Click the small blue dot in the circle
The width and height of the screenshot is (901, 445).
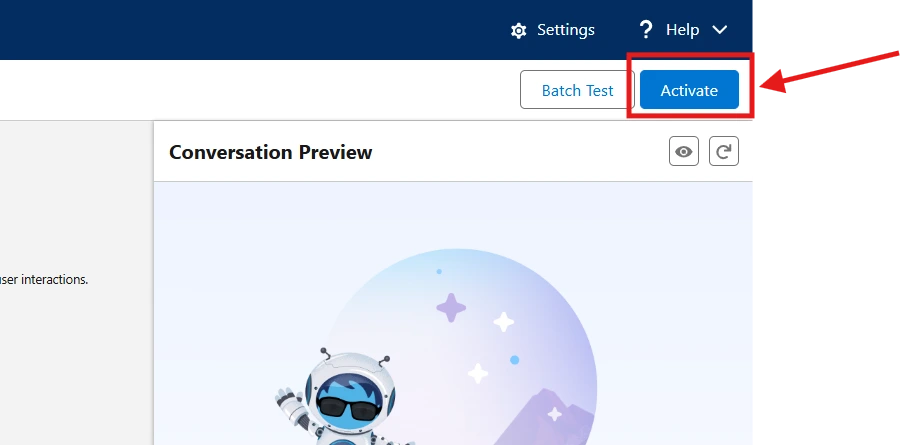click(514, 360)
